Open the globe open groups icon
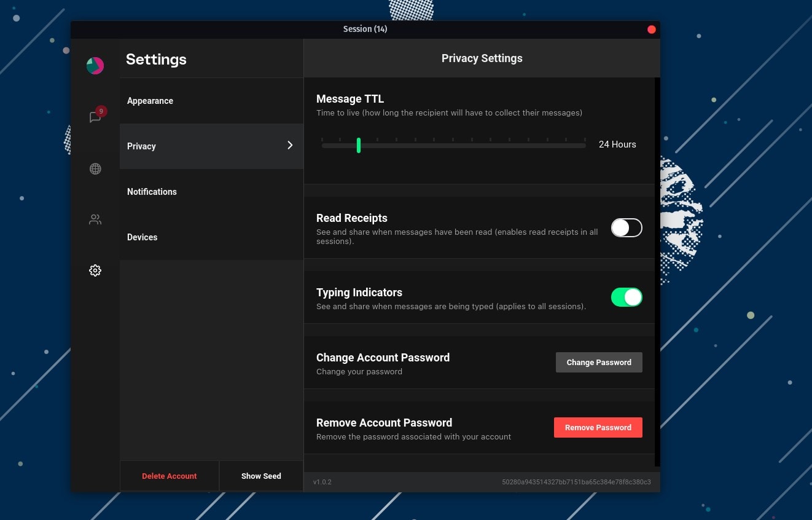The height and width of the screenshot is (520, 812). point(95,169)
